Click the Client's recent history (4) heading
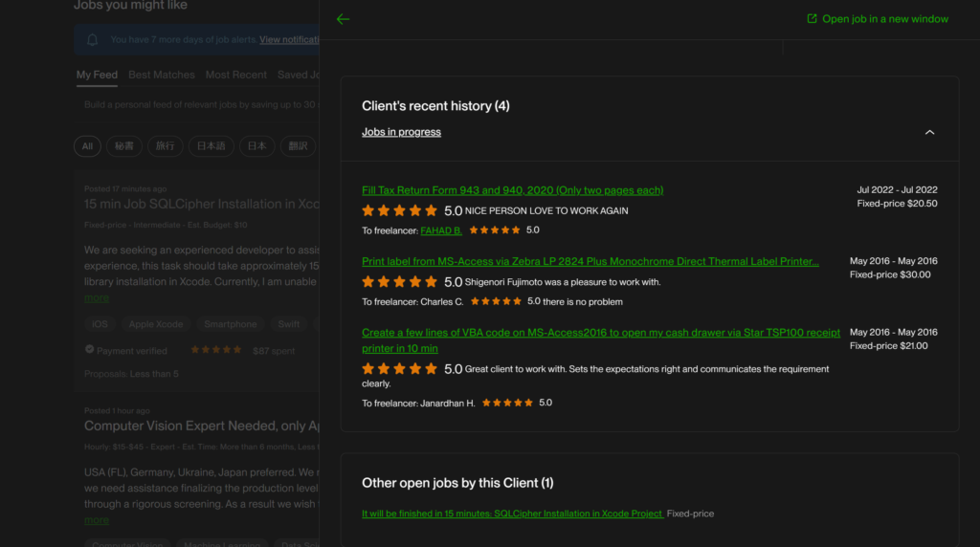Viewport: 980px width, 547px height. tap(435, 106)
